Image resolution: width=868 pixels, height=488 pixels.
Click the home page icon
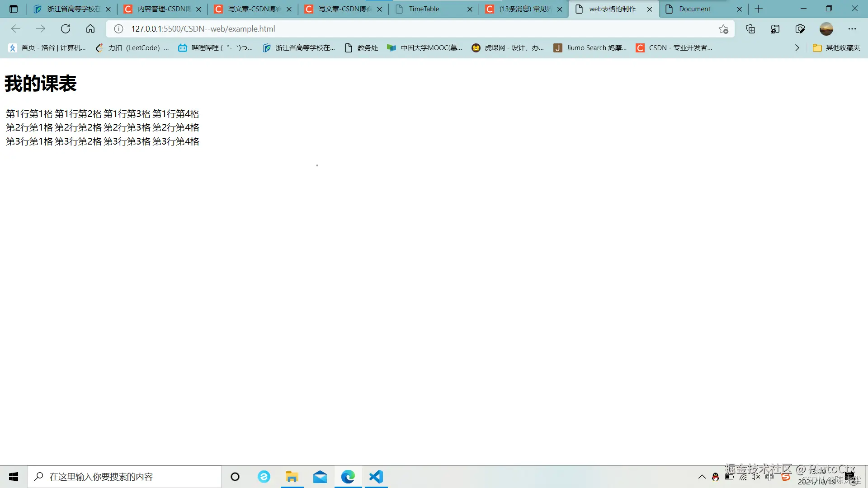click(90, 29)
